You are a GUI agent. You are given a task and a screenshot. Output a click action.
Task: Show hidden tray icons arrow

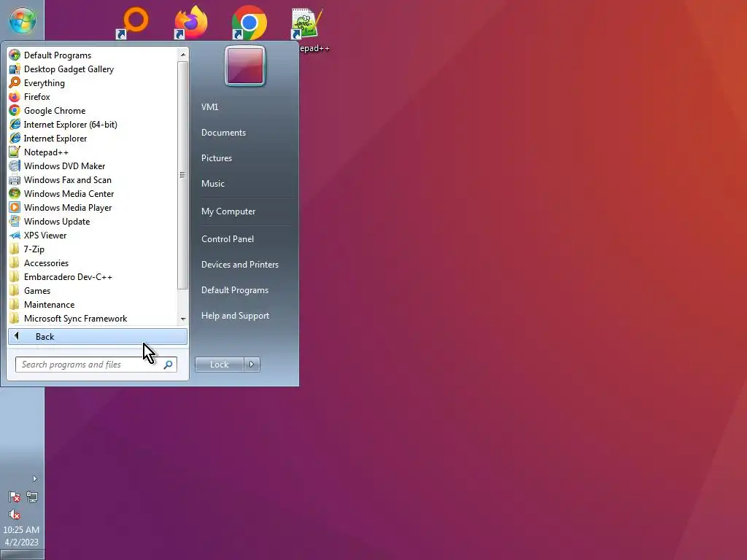pyautogui.click(x=34, y=478)
